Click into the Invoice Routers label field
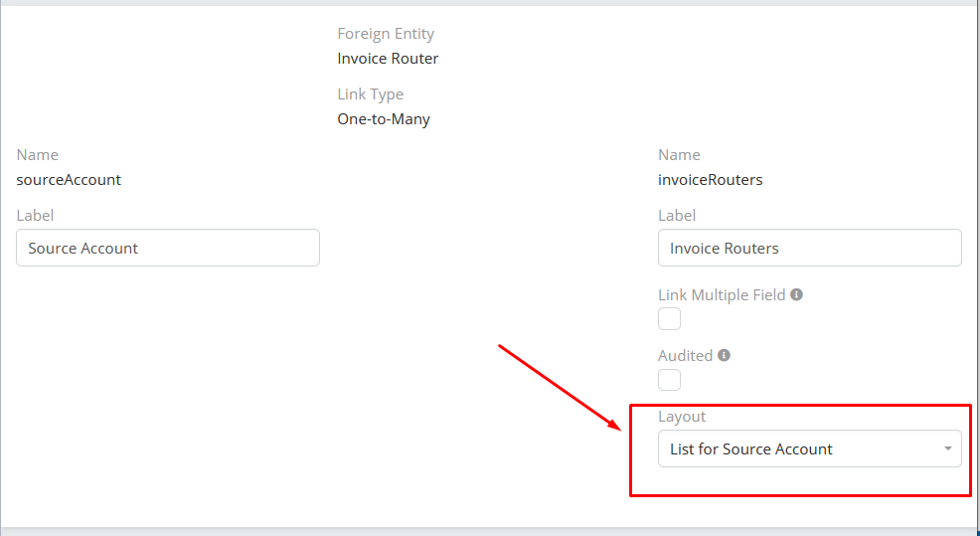The image size is (980, 536). tap(809, 248)
